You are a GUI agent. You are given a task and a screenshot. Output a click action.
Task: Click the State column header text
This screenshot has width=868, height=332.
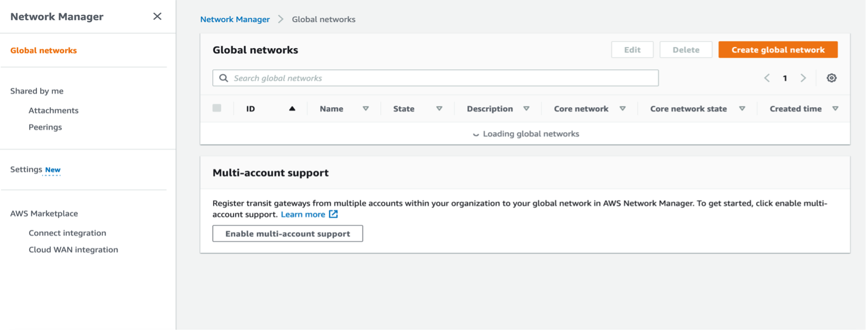(404, 109)
